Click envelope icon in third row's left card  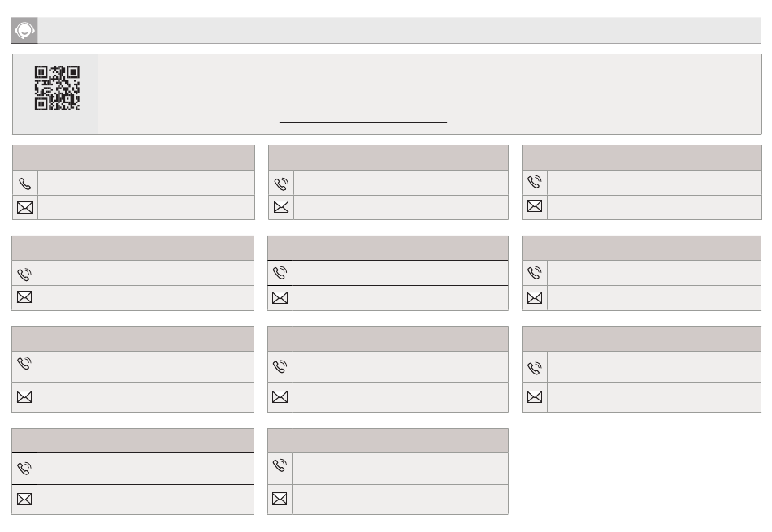[x=24, y=397]
